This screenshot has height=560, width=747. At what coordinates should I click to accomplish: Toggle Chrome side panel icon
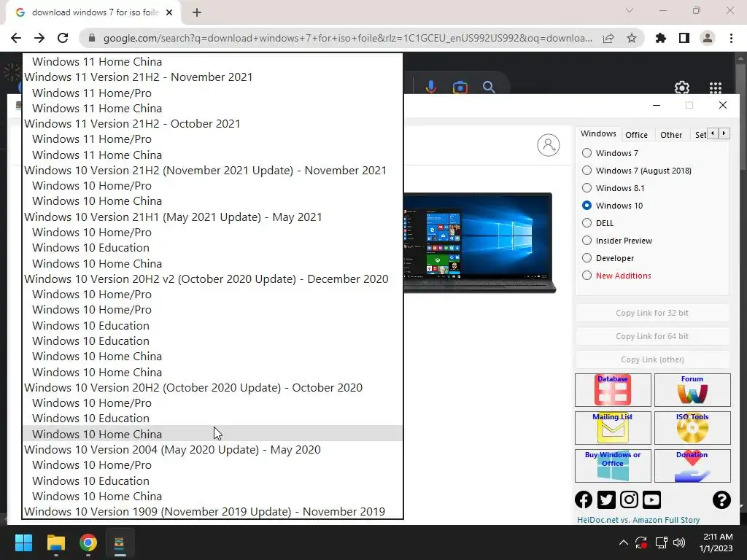[x=684, y=38]
